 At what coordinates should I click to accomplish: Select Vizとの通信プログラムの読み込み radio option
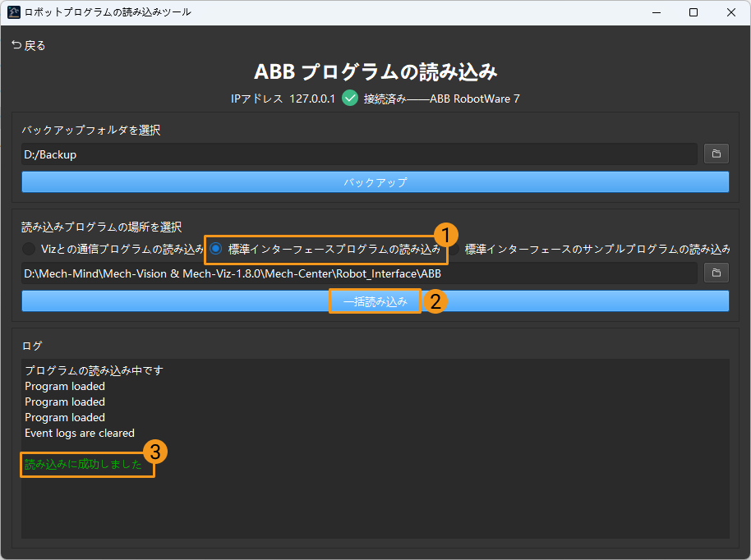coord(113,249)
